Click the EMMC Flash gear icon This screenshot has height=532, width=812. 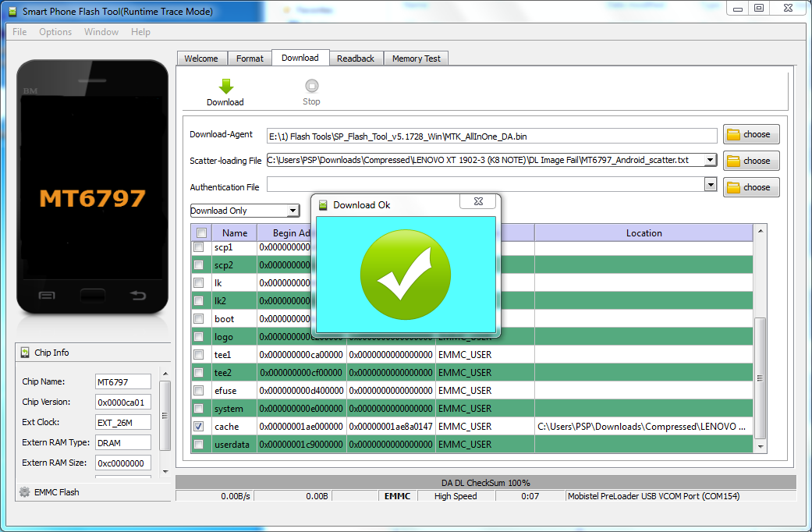coord(24,492)
